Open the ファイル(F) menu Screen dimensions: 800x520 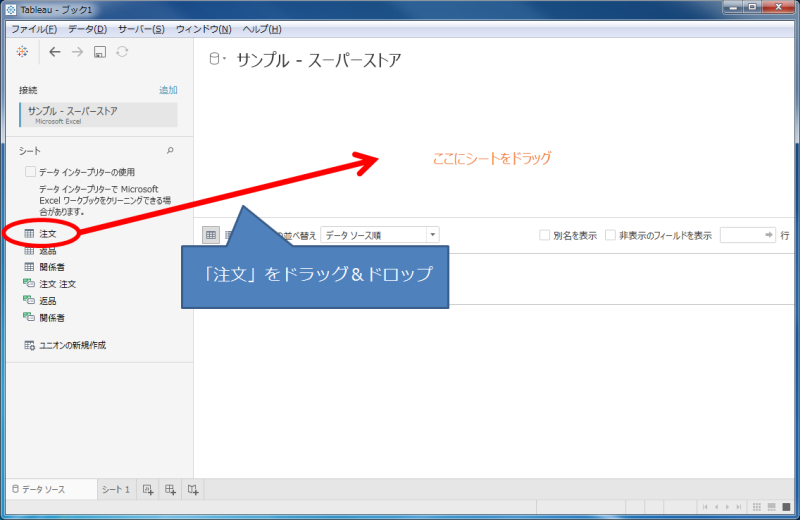34,29
